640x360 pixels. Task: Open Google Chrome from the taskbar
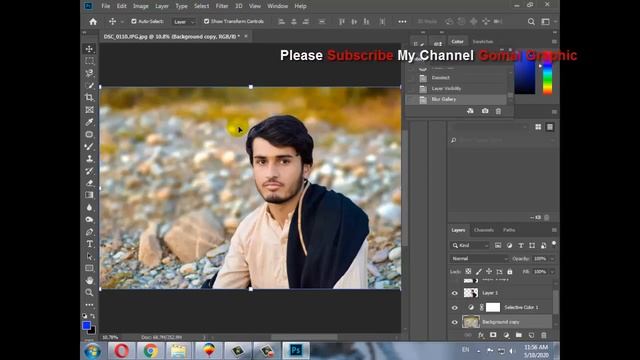point(150,351)
